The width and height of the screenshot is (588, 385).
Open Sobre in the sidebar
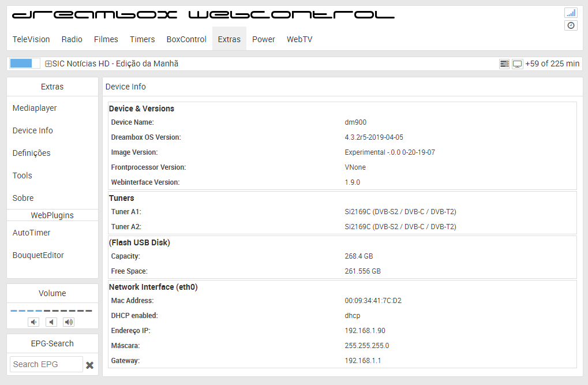[23, 198]
